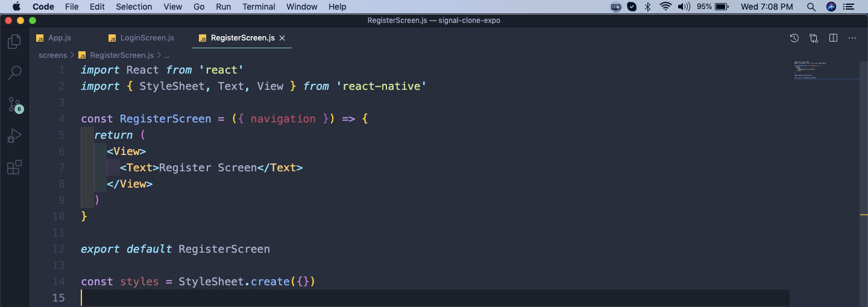The image size is (868, 307).
Task: Click the Register Screen text in JSX
Action: coord(208,168)
